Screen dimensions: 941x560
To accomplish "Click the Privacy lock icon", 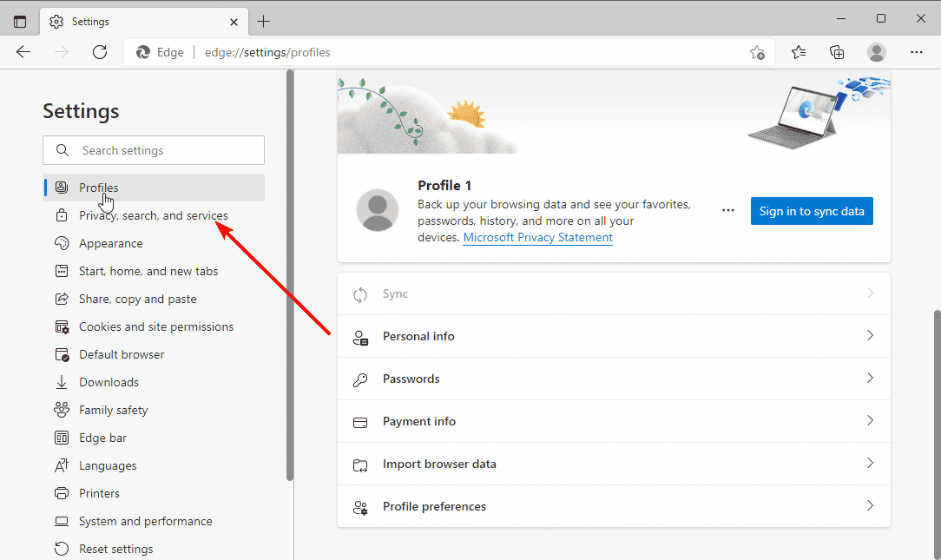I will [62, 214].
